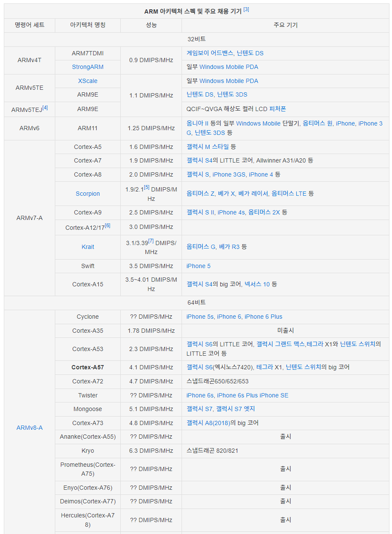Open the iPhone SE link
The width and height of the screenshot is (392, 534).
point(274,395)
